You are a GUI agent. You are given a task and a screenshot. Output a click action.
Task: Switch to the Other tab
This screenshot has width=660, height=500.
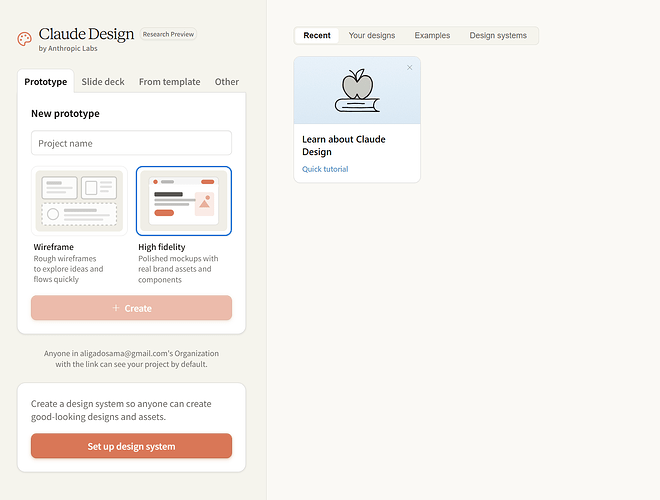[x=227, y=82]
